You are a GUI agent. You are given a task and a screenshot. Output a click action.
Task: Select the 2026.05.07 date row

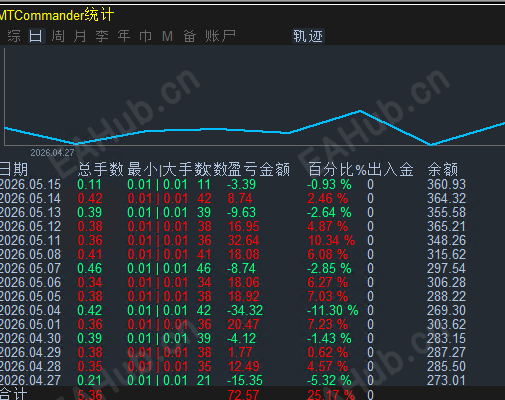pyautogui.click(x=30, y=268)
